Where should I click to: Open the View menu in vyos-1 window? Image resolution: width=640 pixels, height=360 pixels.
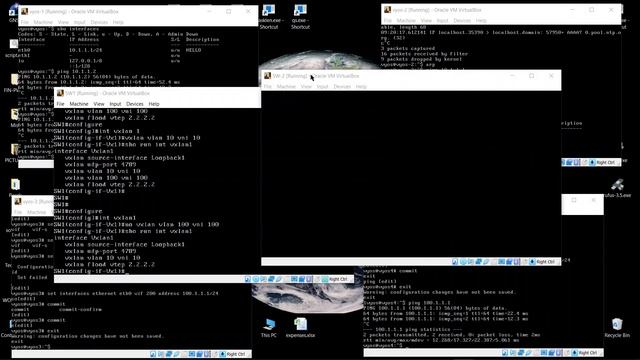click(63, 22)
